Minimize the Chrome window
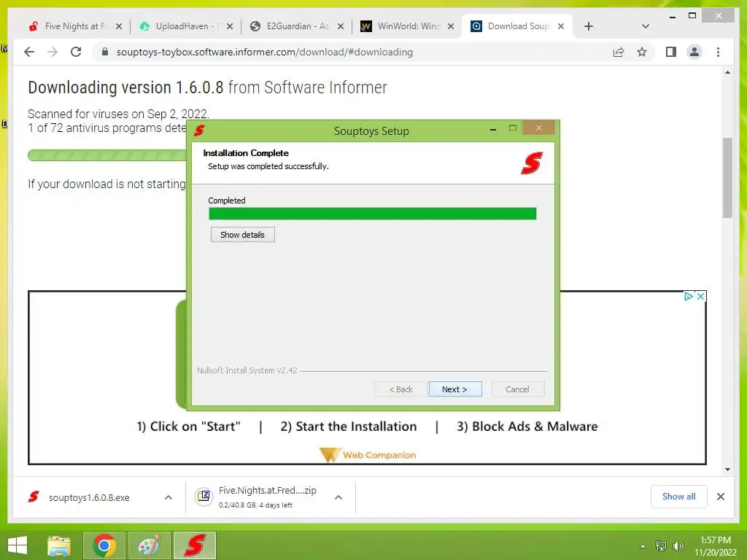747x560 pixels. pyautogui.click(x=673, y=16)
